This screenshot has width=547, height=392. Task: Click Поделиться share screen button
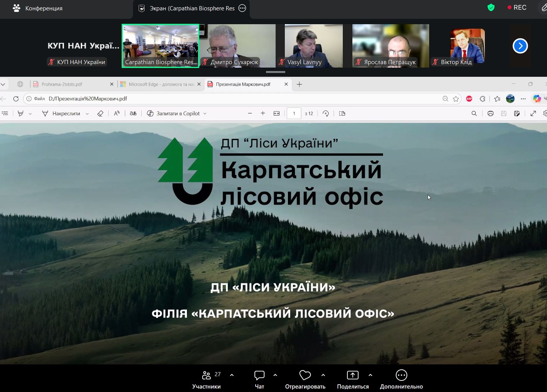coord(353,379)
